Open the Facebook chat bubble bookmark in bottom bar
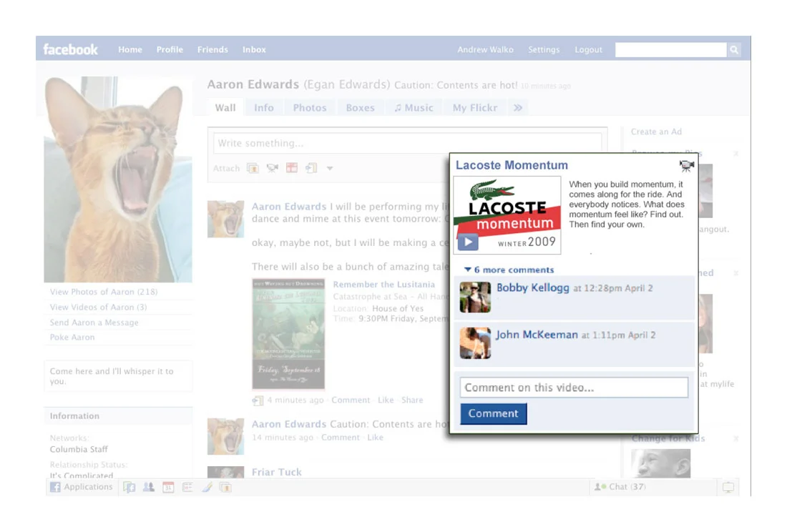Image resolution: width=787 pixels, height=532 pixels. (129, 488)
